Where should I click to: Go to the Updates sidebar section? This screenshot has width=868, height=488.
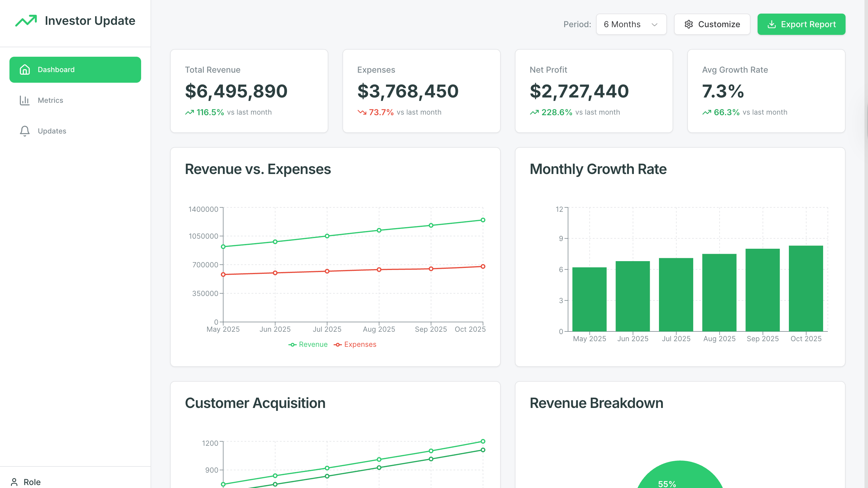click(52, 131)
